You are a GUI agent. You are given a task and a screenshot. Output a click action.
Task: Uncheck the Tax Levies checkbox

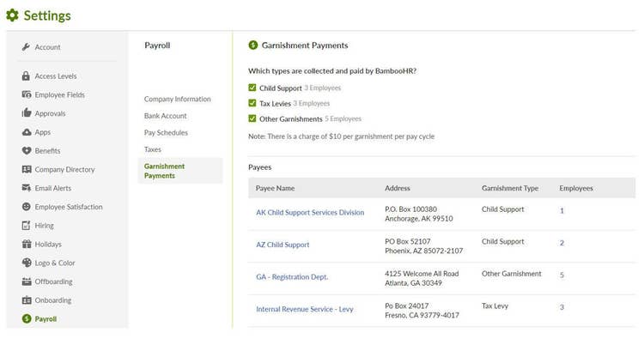click(252, 103)
